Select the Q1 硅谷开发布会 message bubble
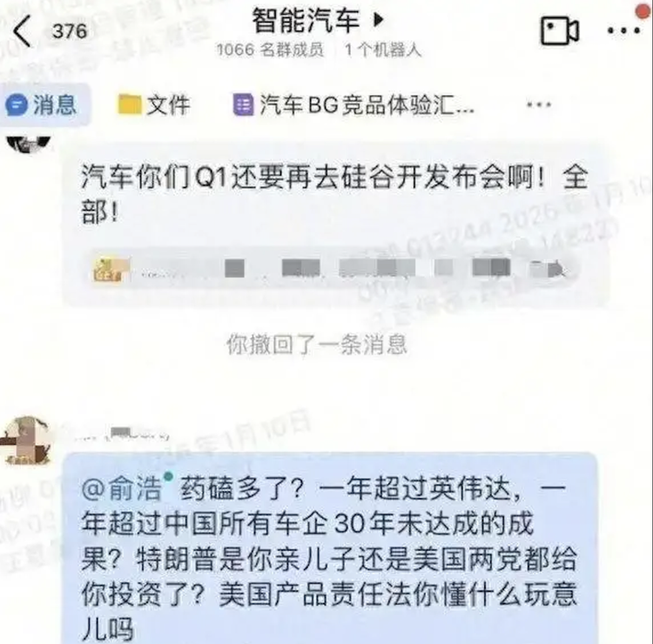The image size is (653, 644). [334, 224]
